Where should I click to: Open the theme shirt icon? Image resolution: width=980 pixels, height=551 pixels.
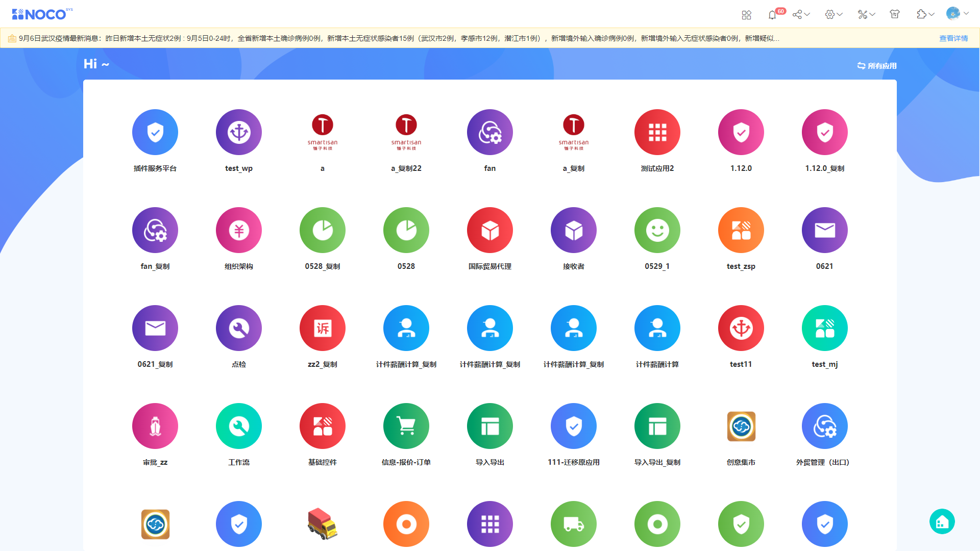coord(895,14)
